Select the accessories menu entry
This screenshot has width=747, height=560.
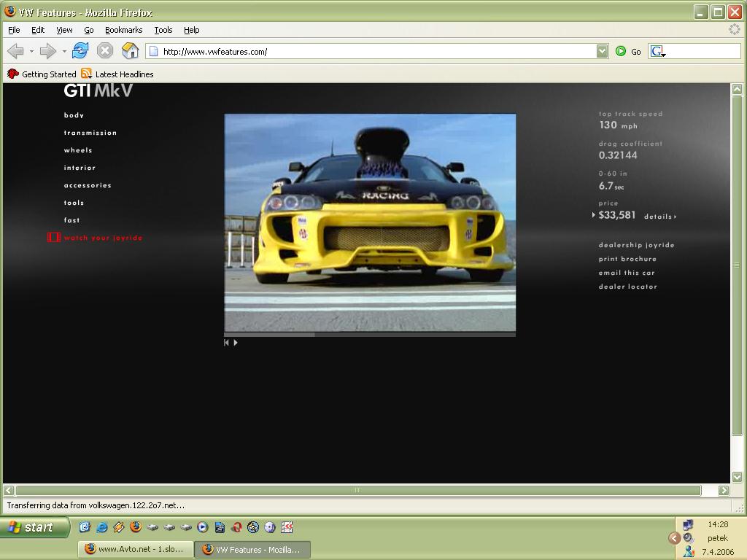[x=88, y=185]
